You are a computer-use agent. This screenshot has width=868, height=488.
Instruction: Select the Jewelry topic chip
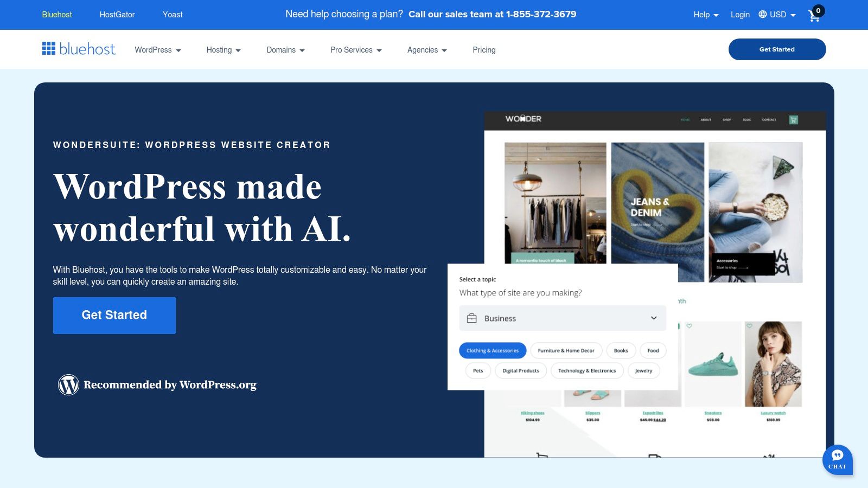click(x=643, y=370)
